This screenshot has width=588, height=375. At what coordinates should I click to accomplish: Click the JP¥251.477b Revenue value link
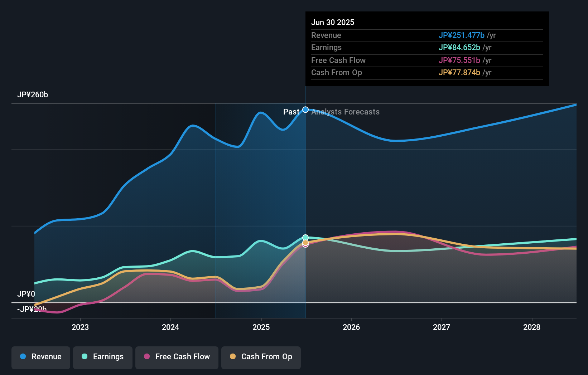point(462,35)
